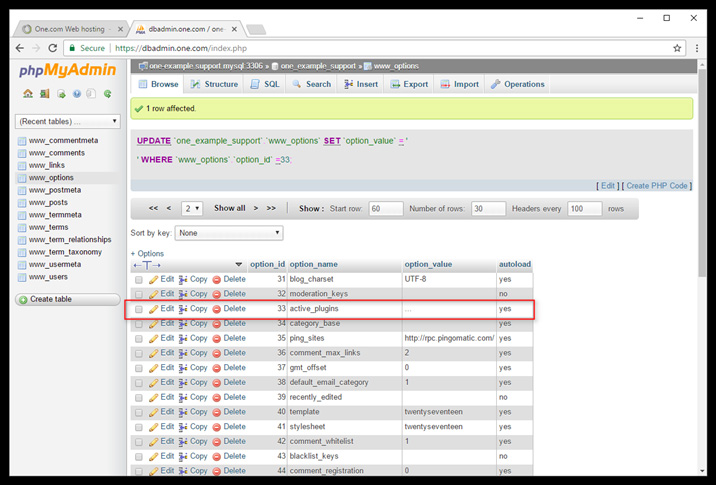
Task: Check the box for template row
Action: click(x=139, y=412)
